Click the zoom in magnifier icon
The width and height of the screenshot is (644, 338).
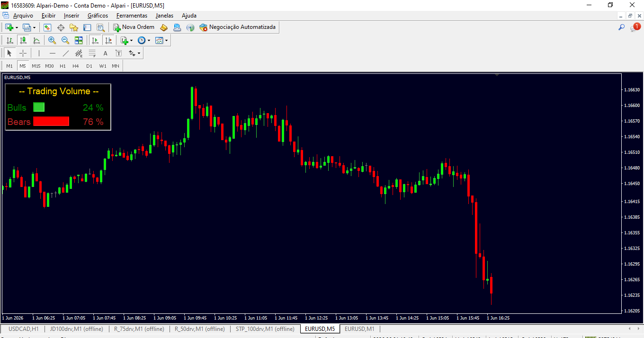[52, 40]
